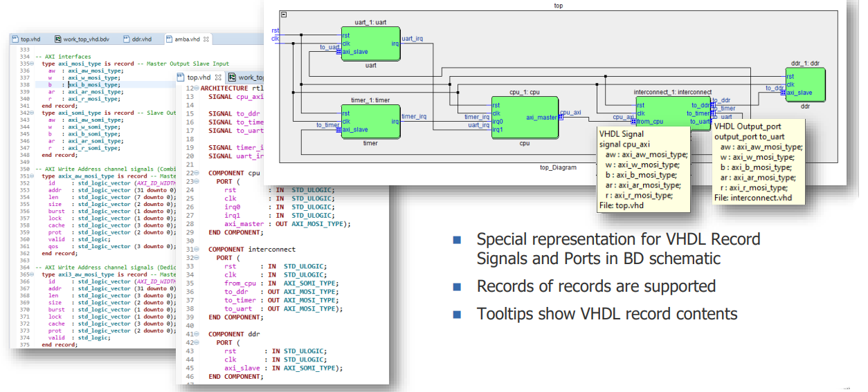
Task: Click the axi_slave record port on uart
Action: click(338, 51)
